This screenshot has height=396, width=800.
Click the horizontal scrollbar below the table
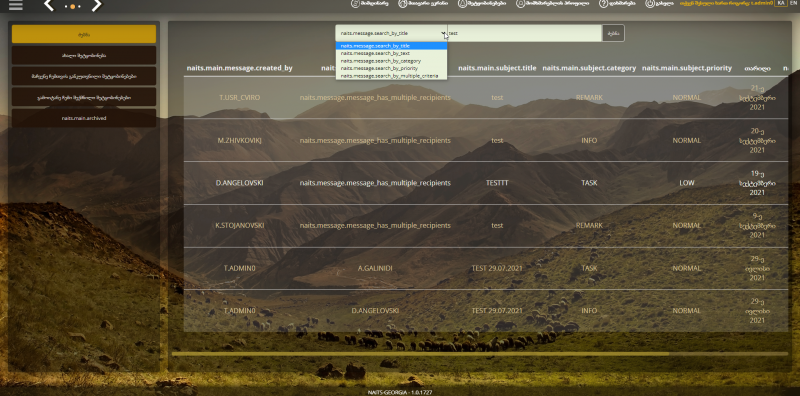point(420,354)
